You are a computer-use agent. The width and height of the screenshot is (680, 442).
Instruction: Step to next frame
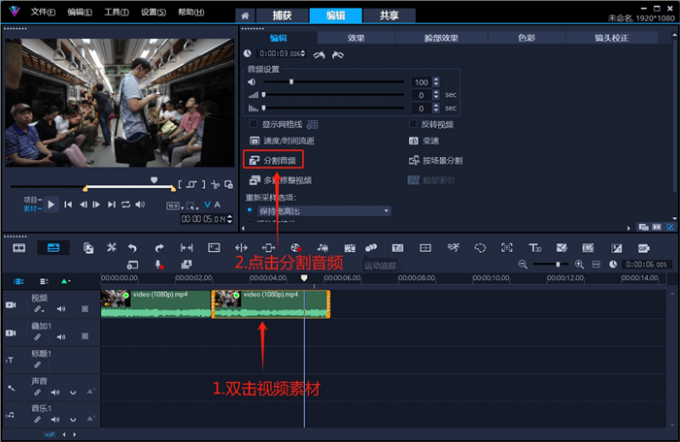[96, 204]
